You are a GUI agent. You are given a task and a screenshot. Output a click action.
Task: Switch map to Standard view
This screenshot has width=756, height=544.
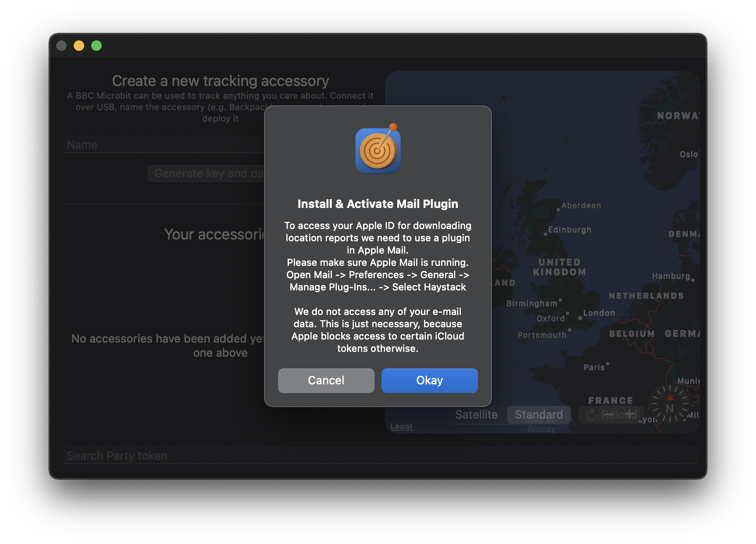[538, 415]
